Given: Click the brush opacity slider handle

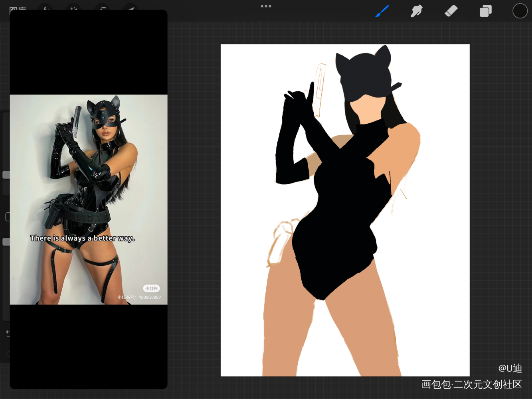Looking at the screenshot, I should click(x=6, y=242).
